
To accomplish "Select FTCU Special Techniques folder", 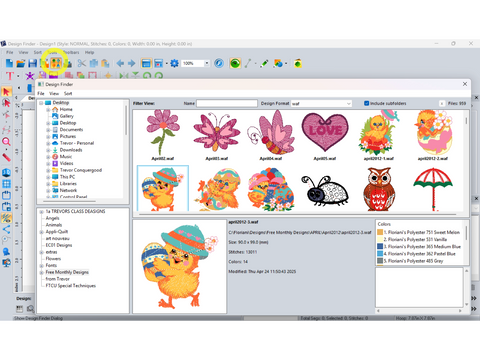I will coord(71,286).
